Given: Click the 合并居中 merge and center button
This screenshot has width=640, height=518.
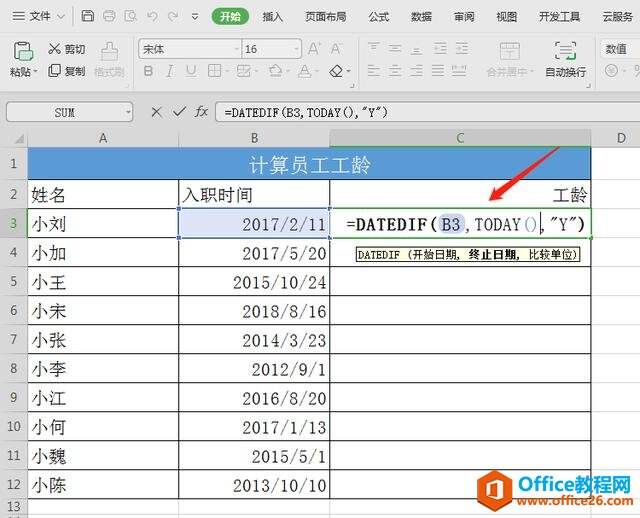Looking at the screenshot, I should click(x=510, y=59).
